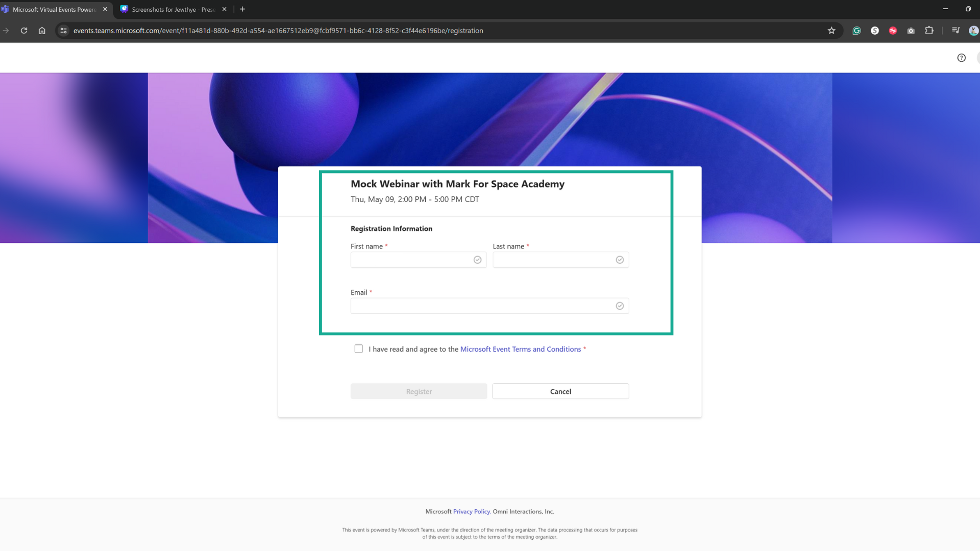Reload the registration page
Screen dimensions: 980x551
pos(24,31)
